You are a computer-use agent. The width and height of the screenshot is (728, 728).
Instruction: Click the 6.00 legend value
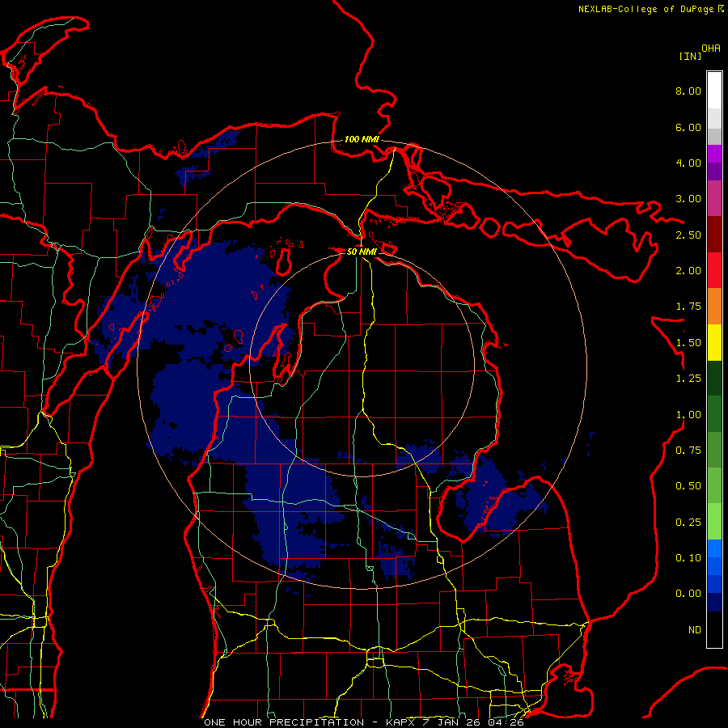(x=688, y=127)
